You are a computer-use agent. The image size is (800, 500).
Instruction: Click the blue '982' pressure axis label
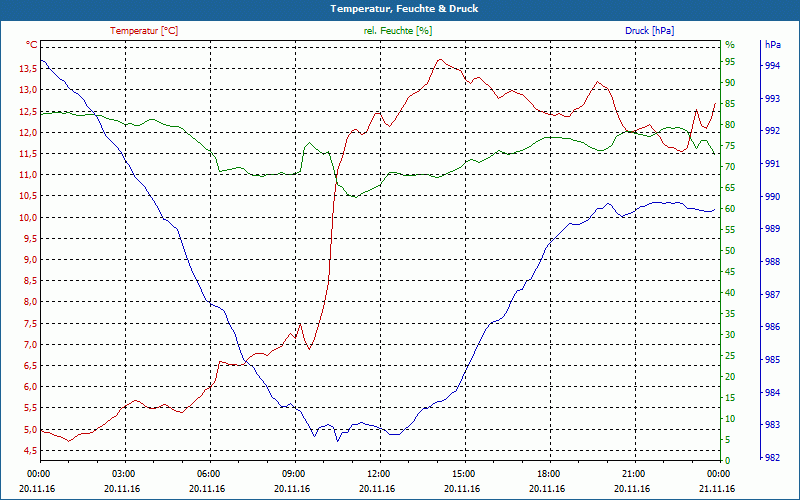(x=773, y=458)
